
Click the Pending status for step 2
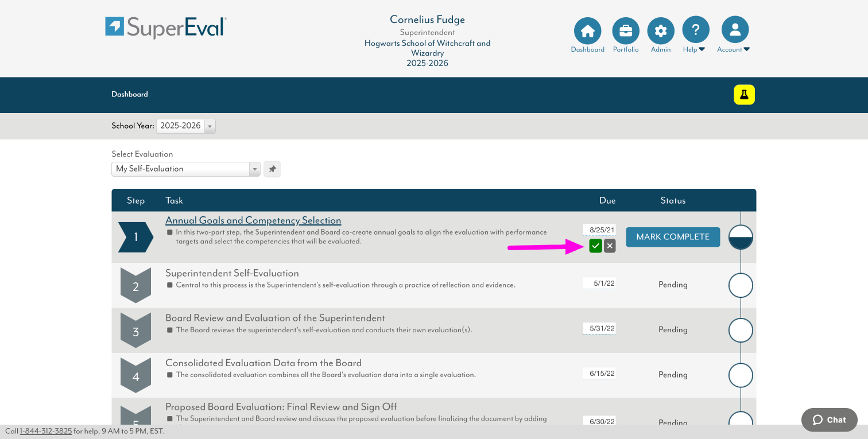point(673,285)
